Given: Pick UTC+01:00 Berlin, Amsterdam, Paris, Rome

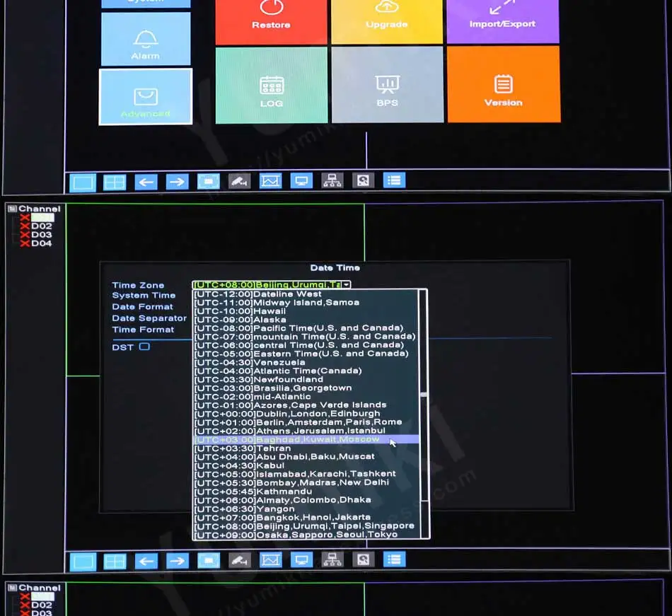Looking at the screenshot, I should point(306,422).
